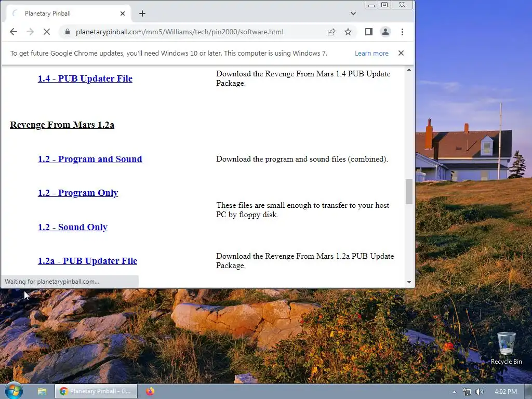Select the Planetary Pinball tab

tap(68, 14)
